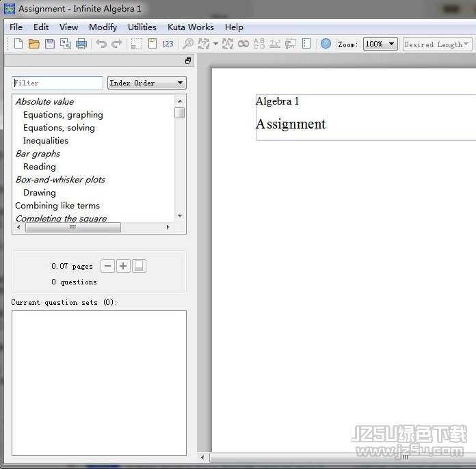Click the topic list horizontal scrollbar thumb
This screenshot has height=469, width=476.
coord(73,227)
